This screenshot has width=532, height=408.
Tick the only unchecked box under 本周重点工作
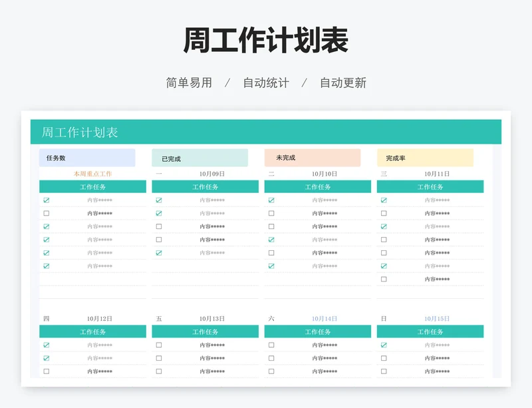click(x=47, y=214)
